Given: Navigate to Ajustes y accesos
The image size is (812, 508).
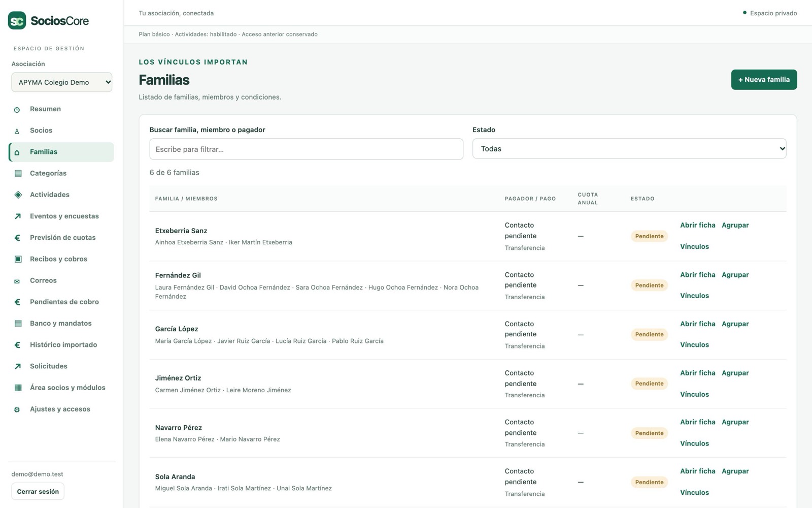Looking at the screenshot, I should pyautogui.click(x=61, y=409).
